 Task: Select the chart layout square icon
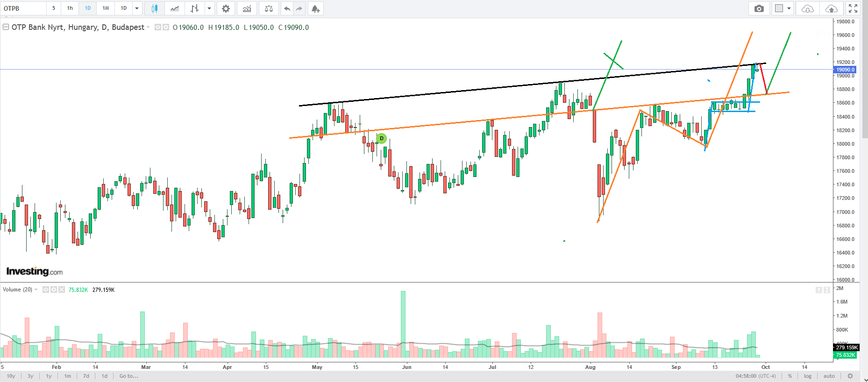779,8
